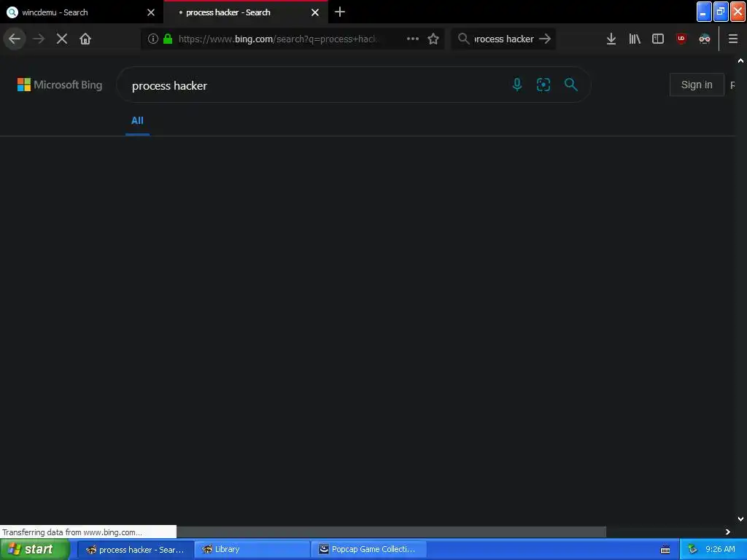Click the green padlock security icon

(x=168, y=39)
